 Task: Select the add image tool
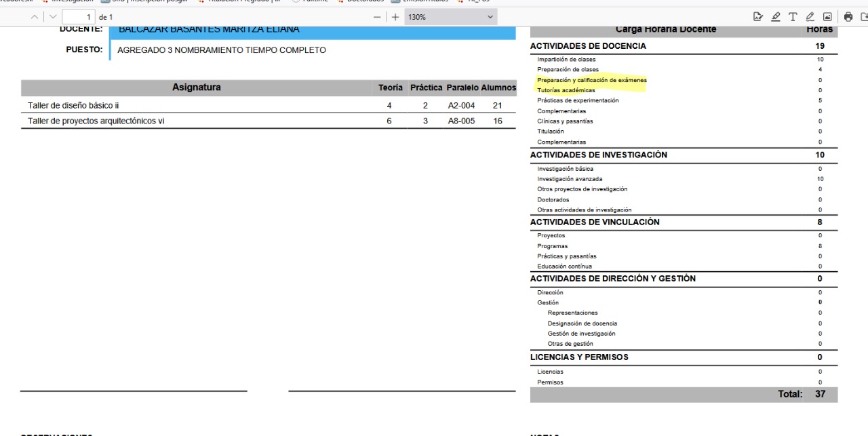point(827,17)
